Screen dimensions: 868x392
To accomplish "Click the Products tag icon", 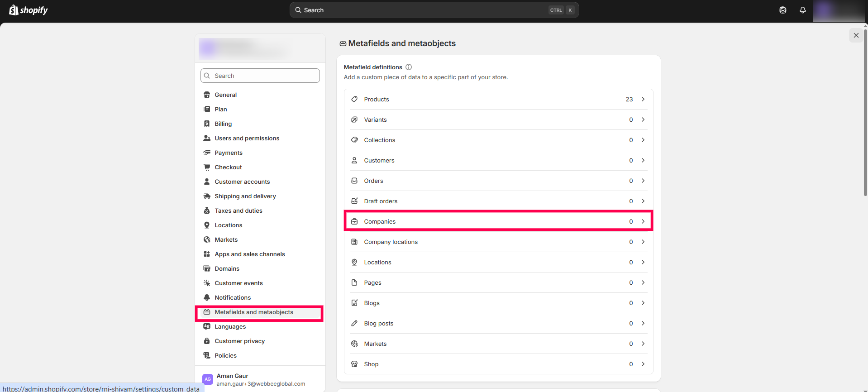I will click(354, 99).
